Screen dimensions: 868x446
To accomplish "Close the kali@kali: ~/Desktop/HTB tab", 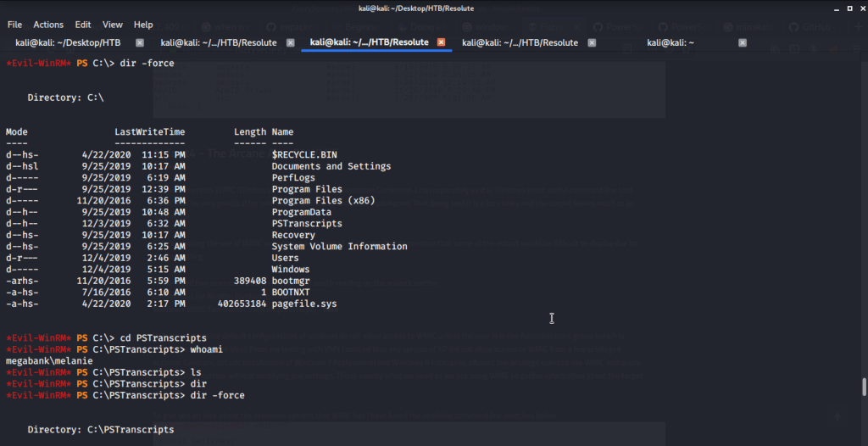I will (140, 42).
